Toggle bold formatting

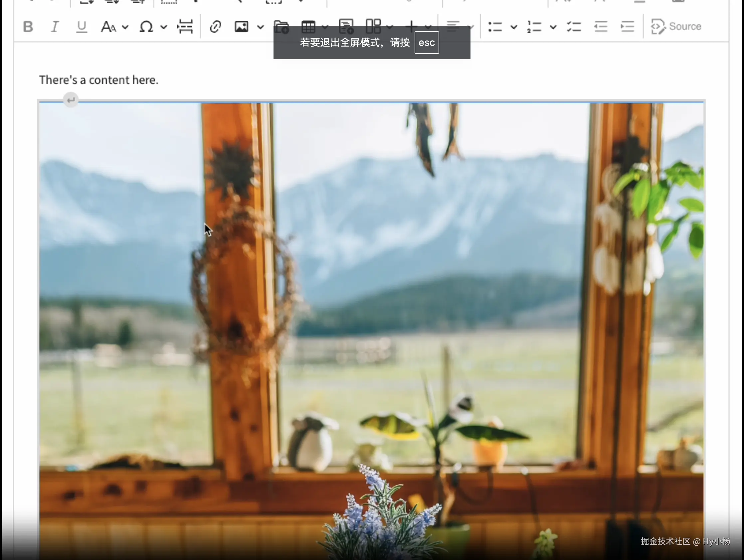coord(28,27)
